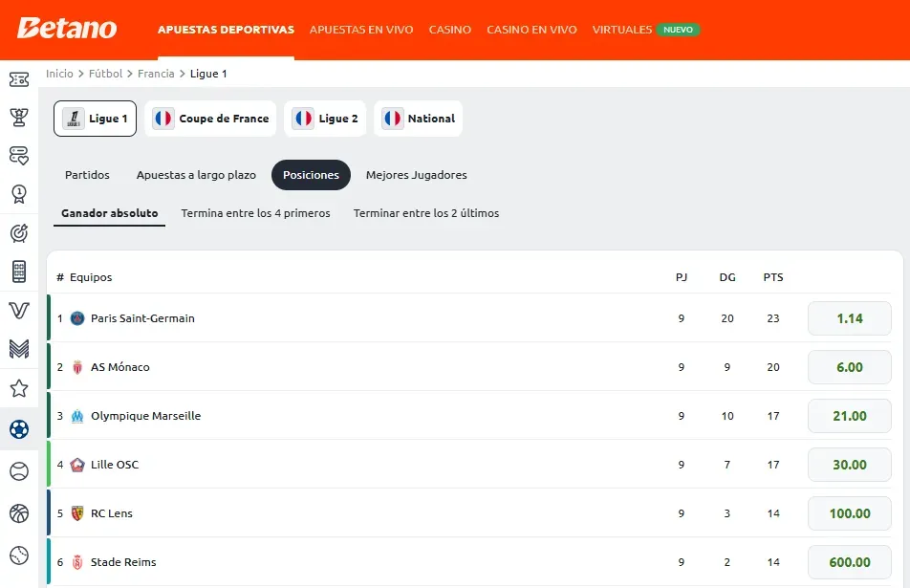This screenshot has height=588, width=910.
Task: Select the soccer ball icon in sidebar
Action: coord(19,429)
